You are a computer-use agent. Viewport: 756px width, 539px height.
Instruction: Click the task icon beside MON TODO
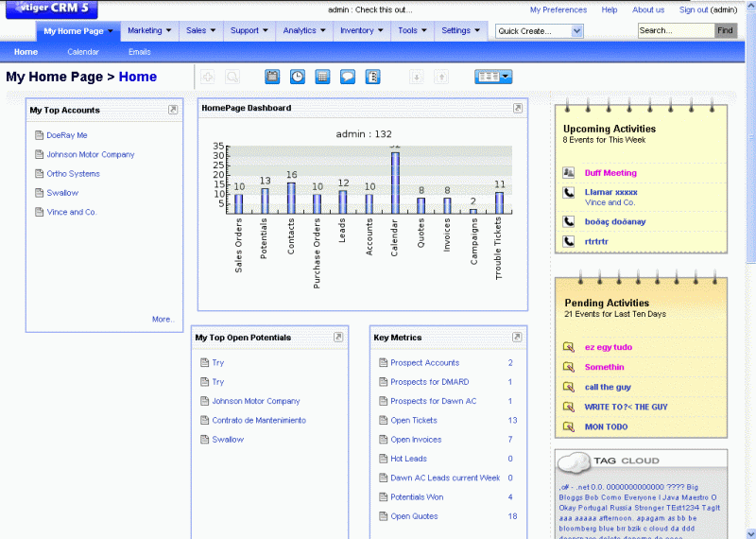click(569, 426)
